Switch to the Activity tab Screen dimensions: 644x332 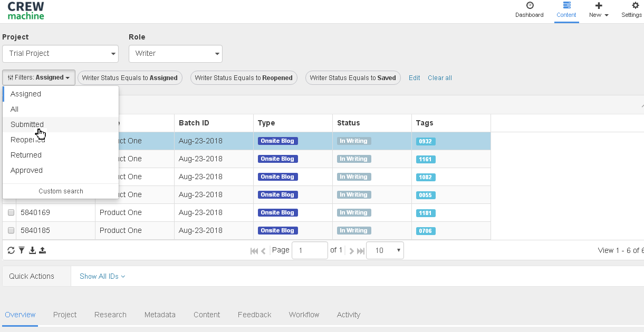click(x=349, y=315)
